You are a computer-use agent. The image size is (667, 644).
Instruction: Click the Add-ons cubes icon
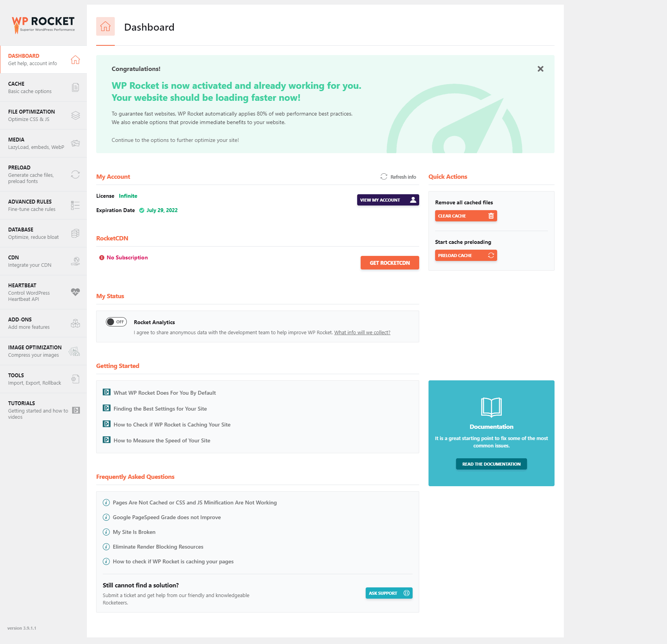coord(76,323)
